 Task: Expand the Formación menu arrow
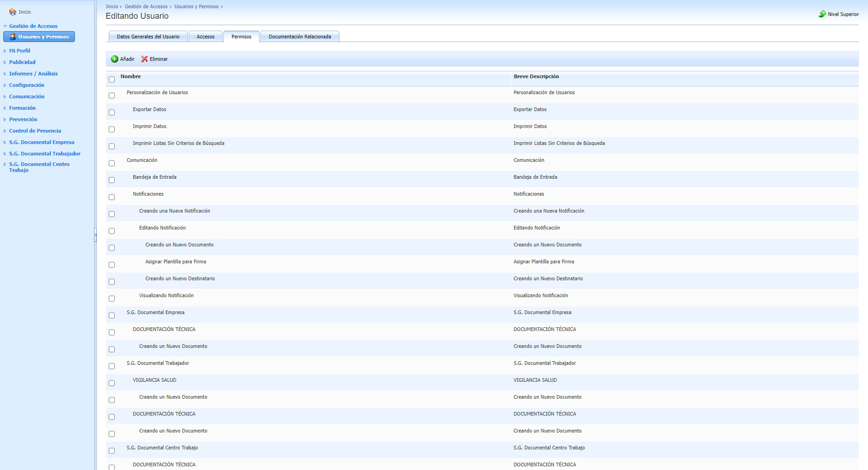5,108
